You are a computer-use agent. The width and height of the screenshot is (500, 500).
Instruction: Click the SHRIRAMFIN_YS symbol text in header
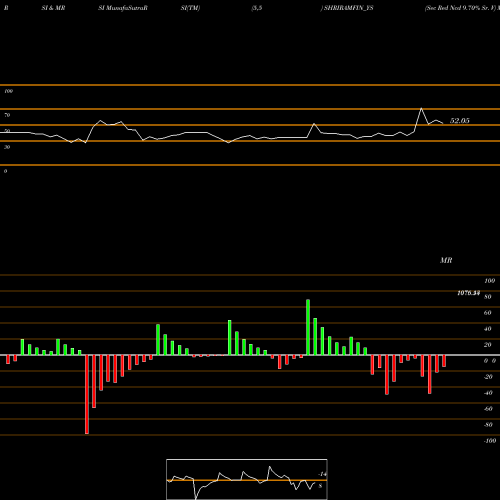(349, 8)
